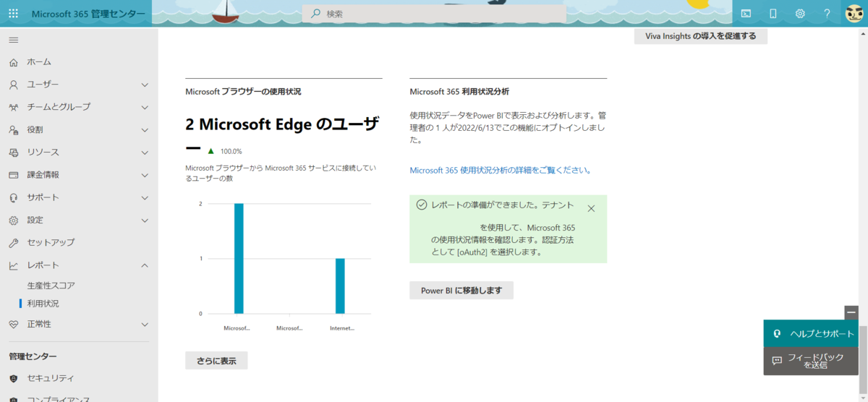Image resolution: width=868 pixels, height=402 pixels.
Task: Expand the チームとグループ chevron
Action: (x=145, y=107)
